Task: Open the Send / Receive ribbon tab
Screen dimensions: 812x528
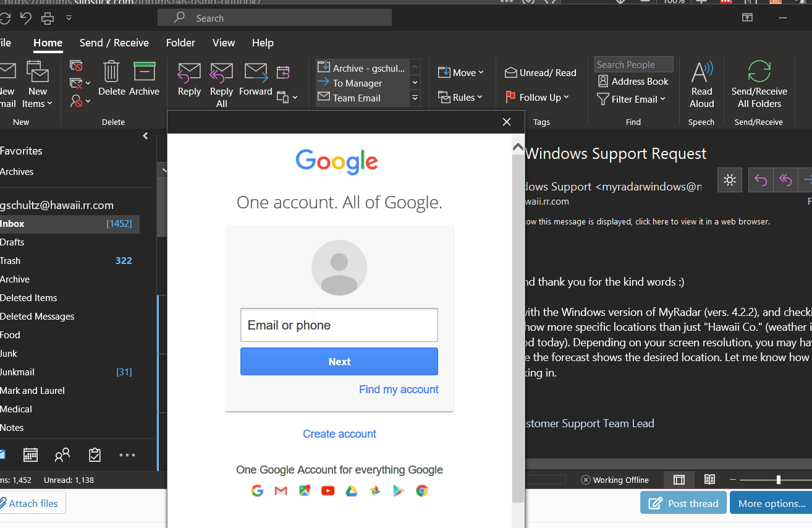Action: pos(114,43)
